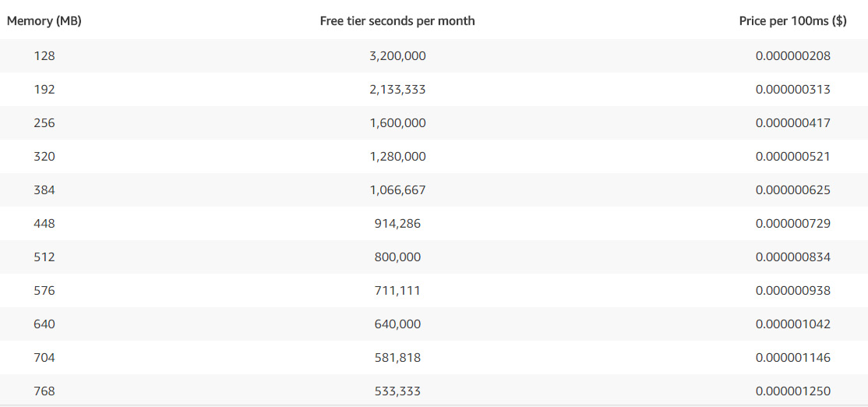Click the Memory (MB) column header
This screenshot has height=407, width=868.
[x=44, y=21]
